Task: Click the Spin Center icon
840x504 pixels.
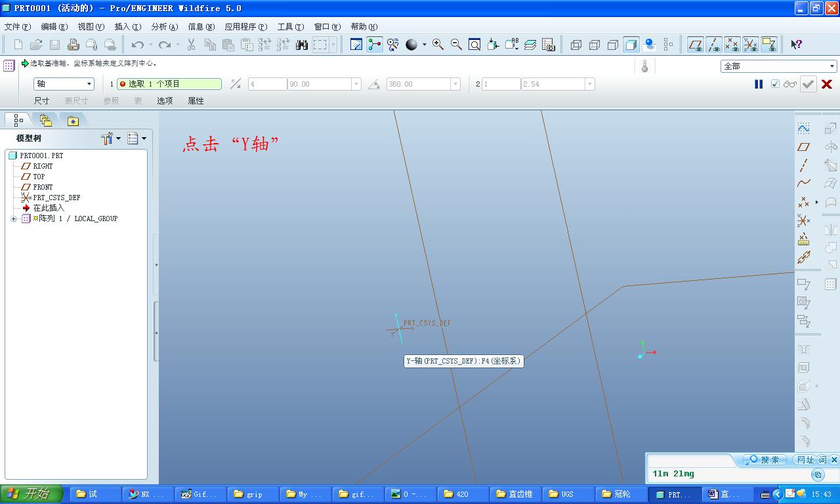Action: click(375, 45)
